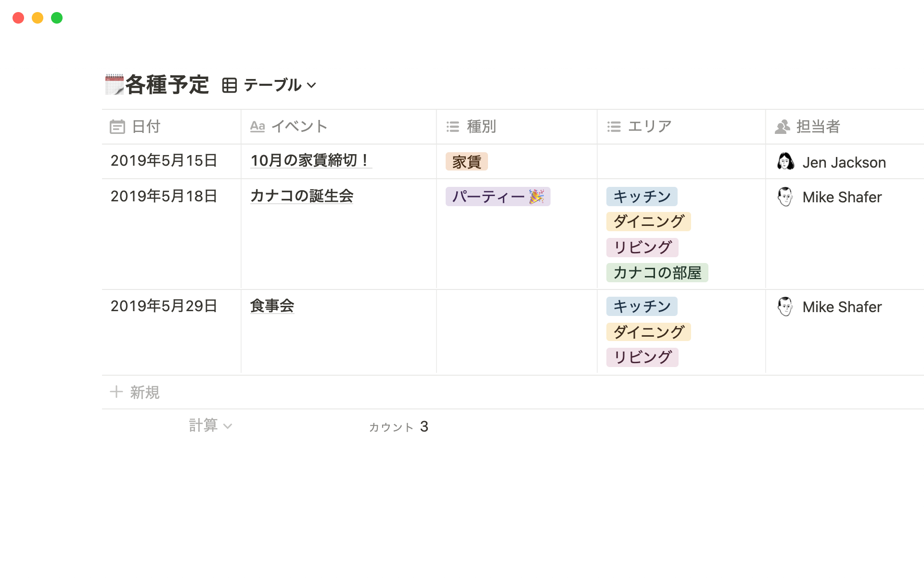Open the 食事会 event page
The width and height of the screenshot is (924, 578).
(272, 306)
